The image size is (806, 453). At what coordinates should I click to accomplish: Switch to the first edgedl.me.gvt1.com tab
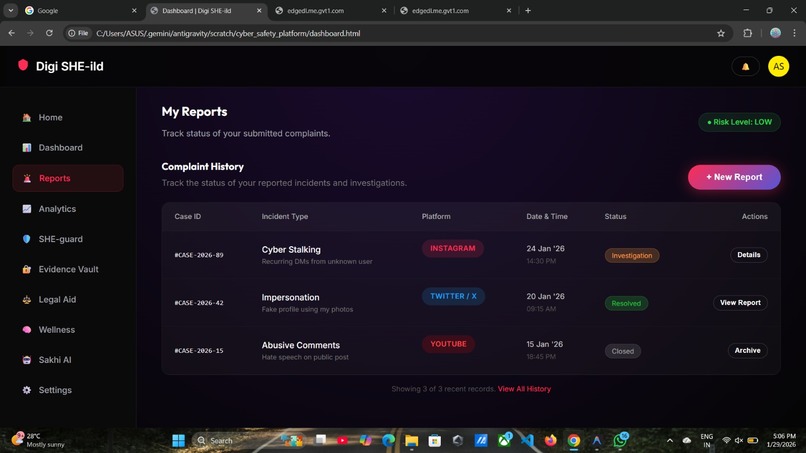[x=331, y=11]
